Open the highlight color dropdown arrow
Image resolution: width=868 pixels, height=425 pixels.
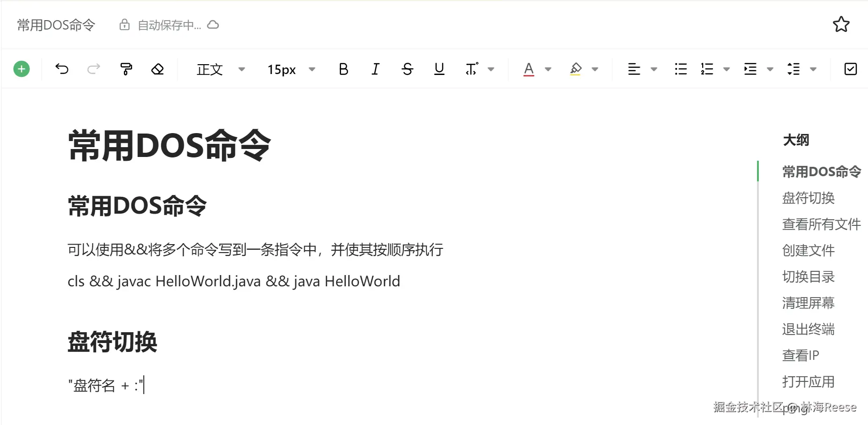[x=595, y=69]
